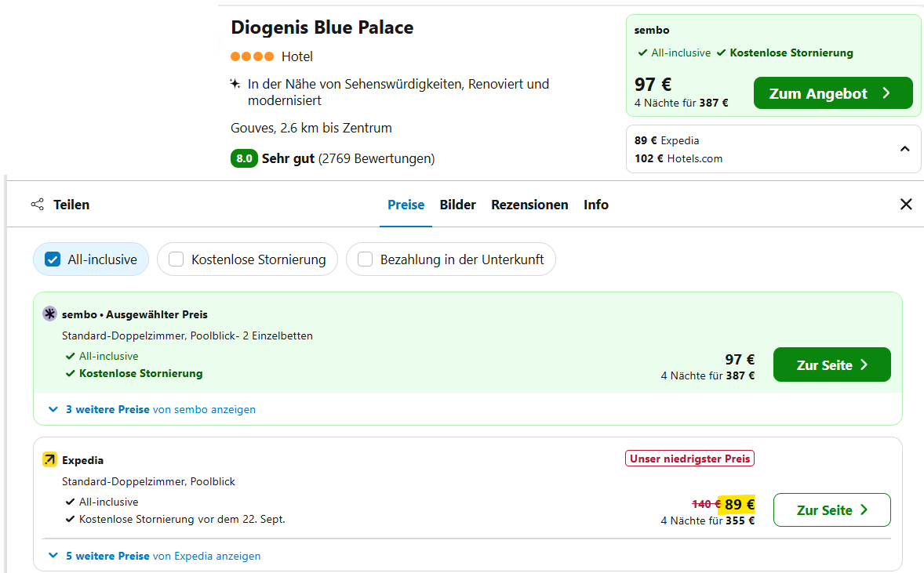Image resolution: width=924 pixels, height=573 pixels.
Task: Click the green 8.0 rating badge
Action: [244, 158]
